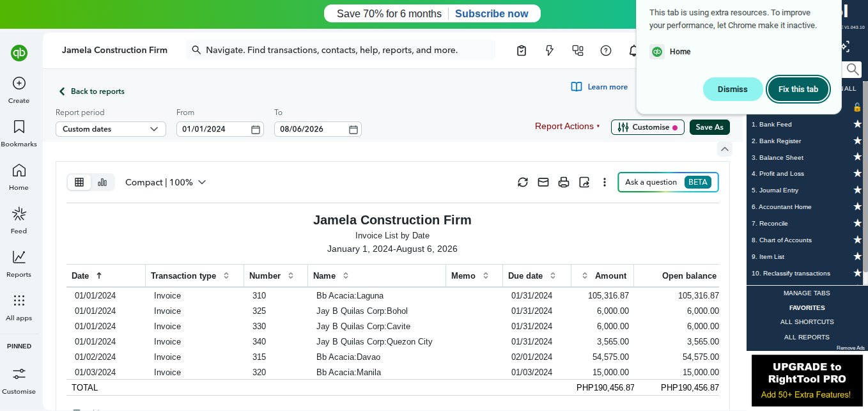Collapse the report filters chevron

tap(724, 149)
